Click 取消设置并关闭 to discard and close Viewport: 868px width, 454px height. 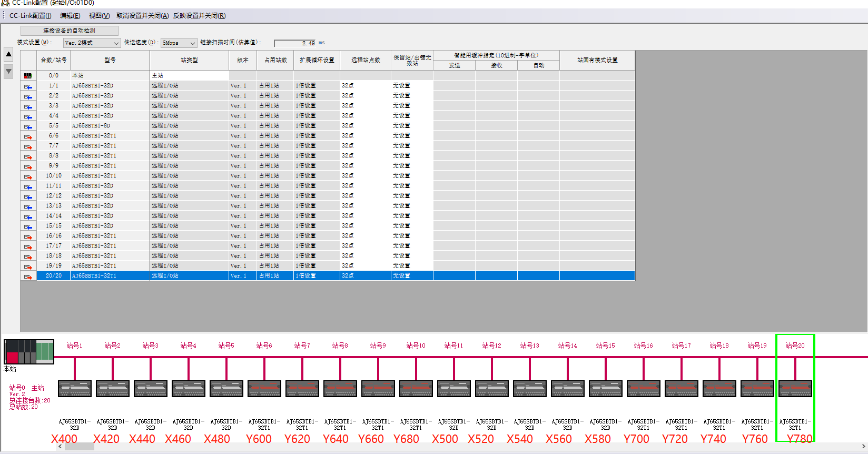142,16
